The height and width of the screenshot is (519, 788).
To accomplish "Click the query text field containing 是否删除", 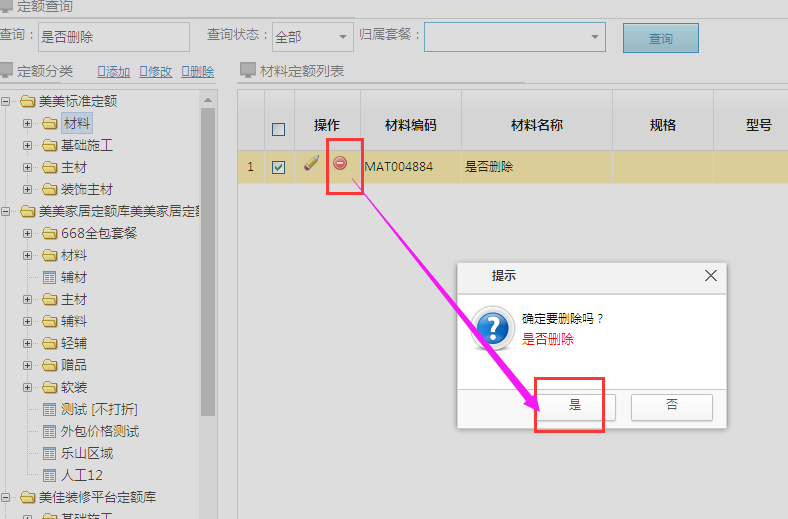I will click(112, 37).
